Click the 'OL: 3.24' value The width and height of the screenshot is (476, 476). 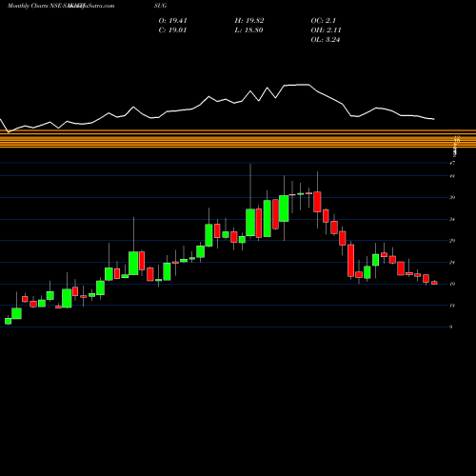(x=326, y=40)
